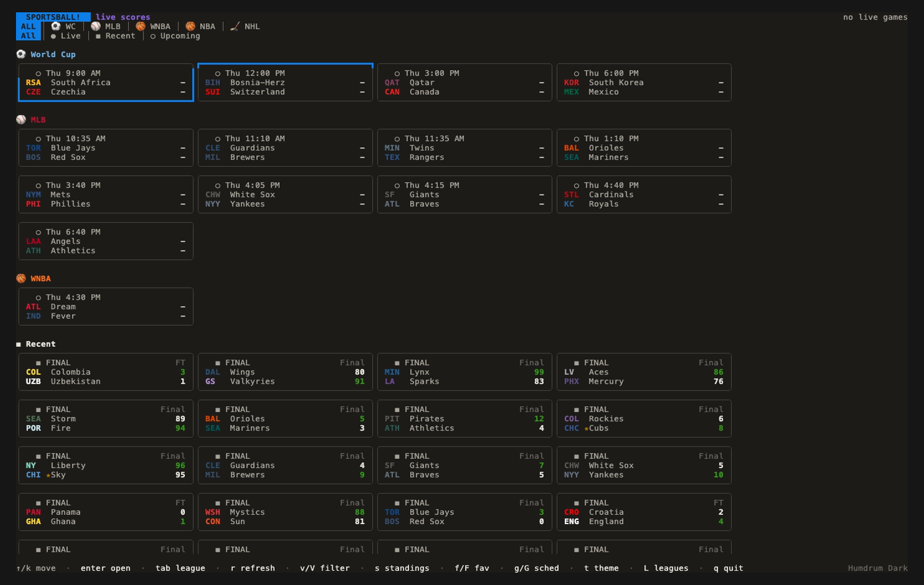Click the World Cup section soccer ball icon
Viewport: 924px width, 585px height.
(x=21, y=54)
